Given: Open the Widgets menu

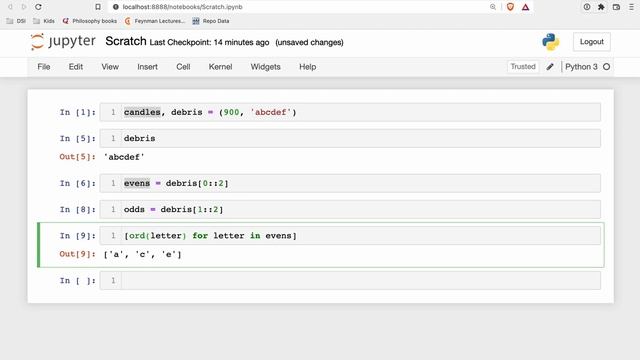Looking at the screenshot, I should tap(265, 67).
